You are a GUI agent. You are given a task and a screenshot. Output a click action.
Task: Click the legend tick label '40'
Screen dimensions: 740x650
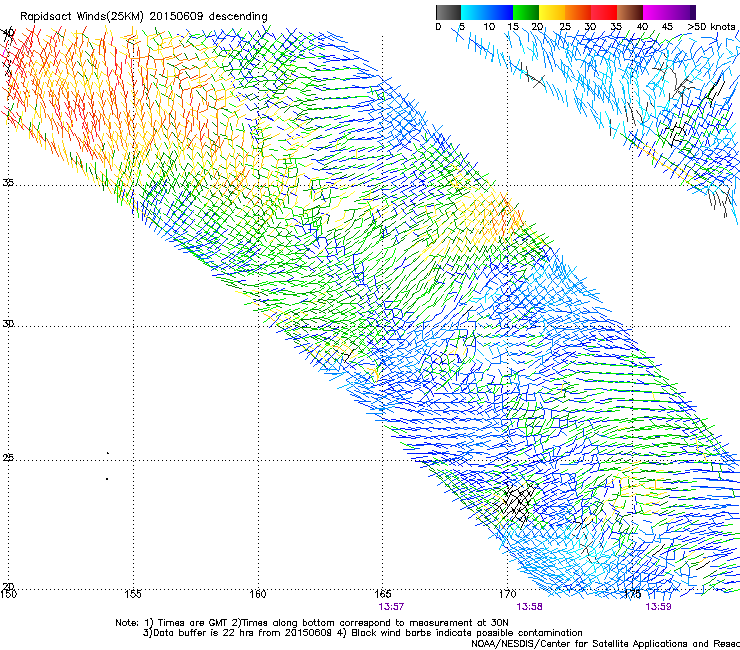(x=642, y=26)
